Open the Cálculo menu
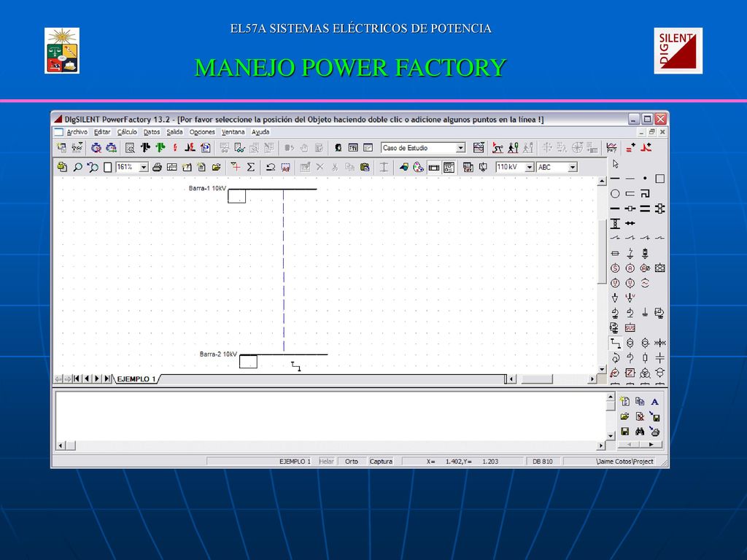This screenshot has height=560, width=747. point(127,132)
